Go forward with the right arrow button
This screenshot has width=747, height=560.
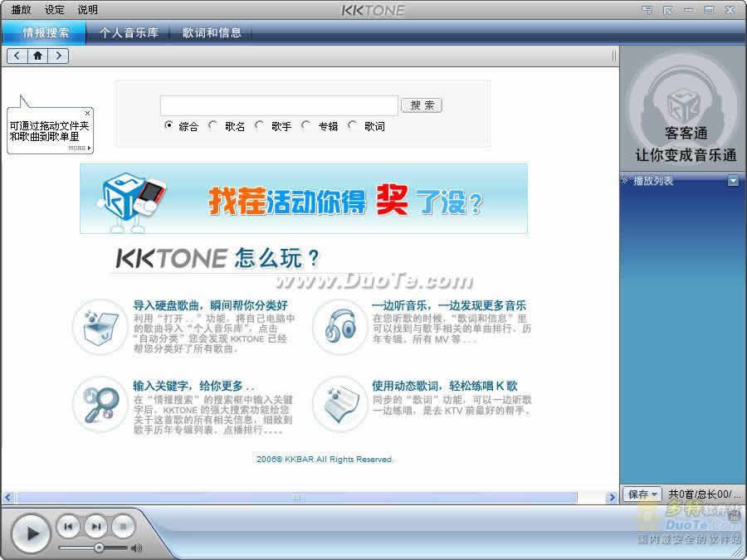pos(58,56)
